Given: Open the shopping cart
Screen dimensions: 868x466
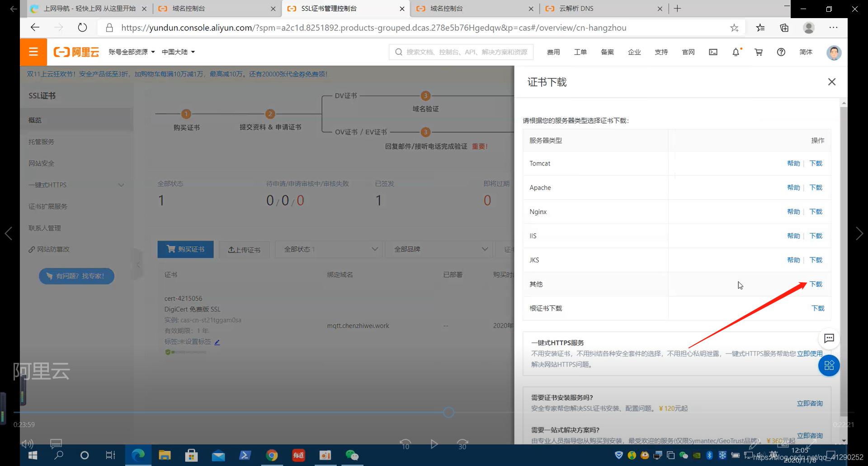Looking at the screenshot, I should click(759, 52).
